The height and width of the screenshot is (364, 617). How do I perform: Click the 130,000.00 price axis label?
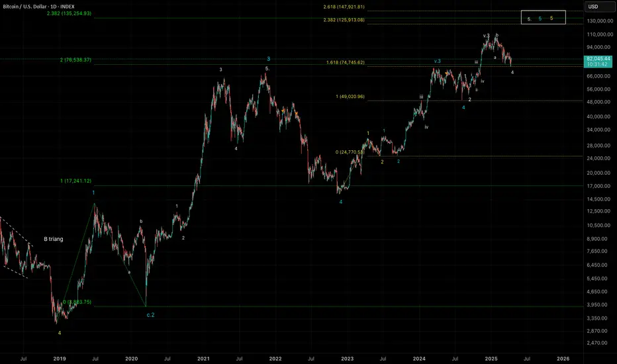tap(598, 21)
